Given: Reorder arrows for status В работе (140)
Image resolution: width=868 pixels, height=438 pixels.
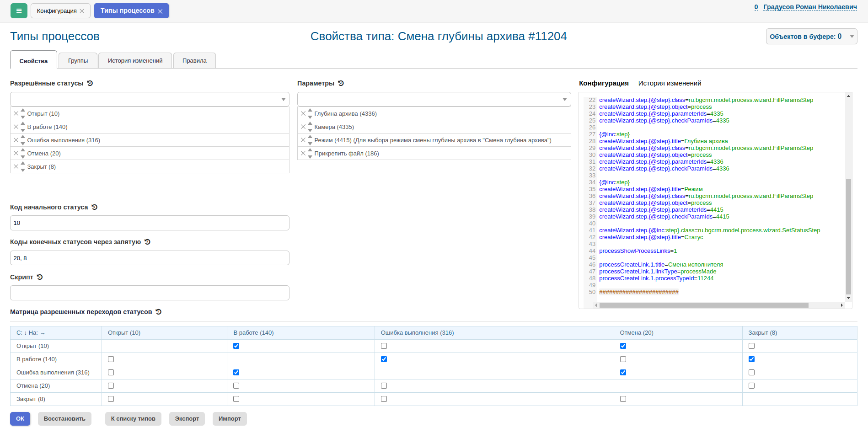Looking at the screenshot, I should coord(23,127).
